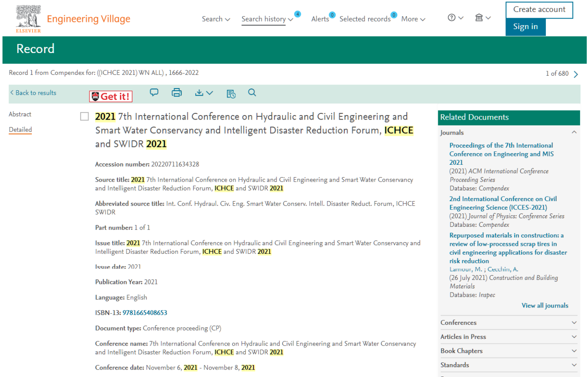Go Back to results

click(x=33, y=93)
